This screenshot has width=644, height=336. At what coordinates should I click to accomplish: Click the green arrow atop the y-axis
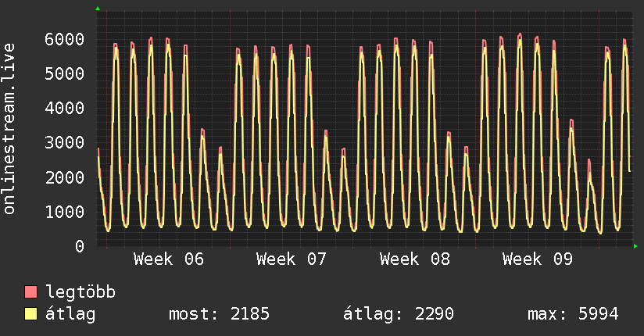click(x=97, y=9)
